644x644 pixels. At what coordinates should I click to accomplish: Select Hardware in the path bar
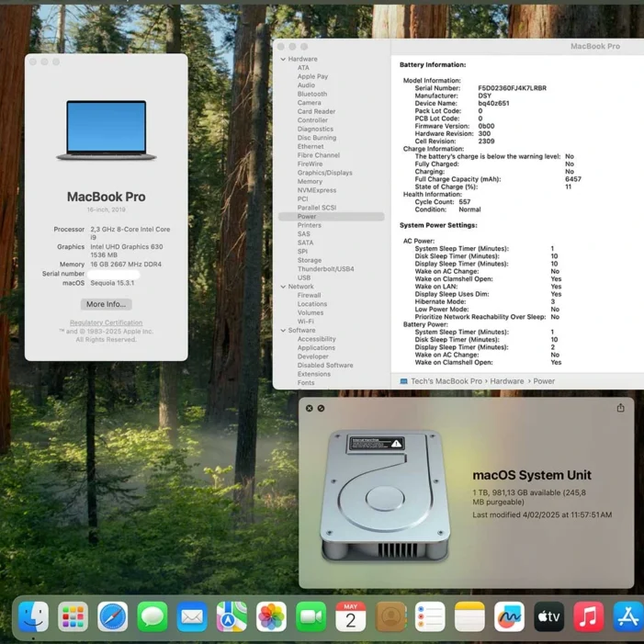coord(507,381)
